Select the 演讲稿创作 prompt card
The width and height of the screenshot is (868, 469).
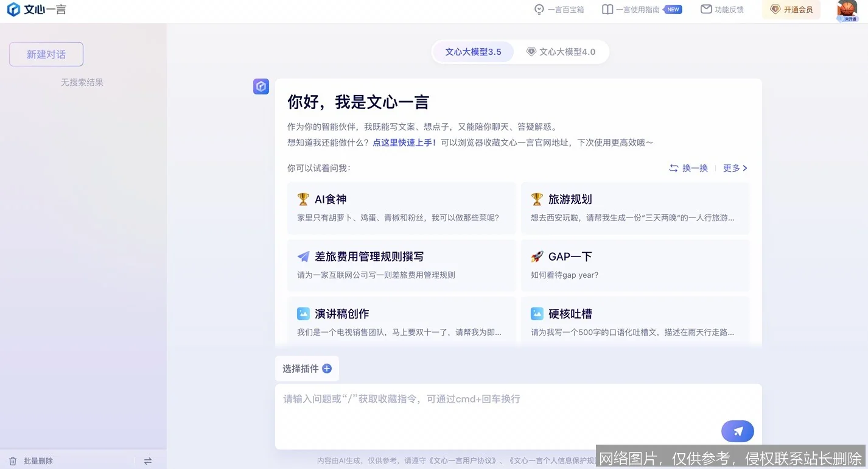(x=402, y=321)
